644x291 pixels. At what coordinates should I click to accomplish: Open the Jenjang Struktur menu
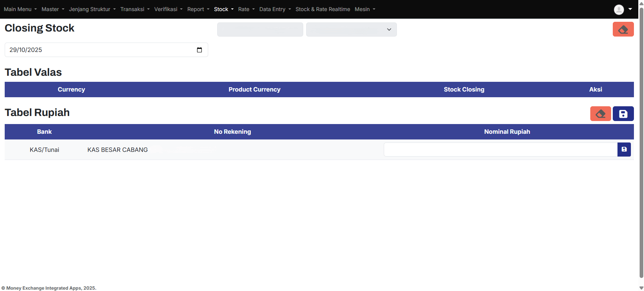pos(92,9)
